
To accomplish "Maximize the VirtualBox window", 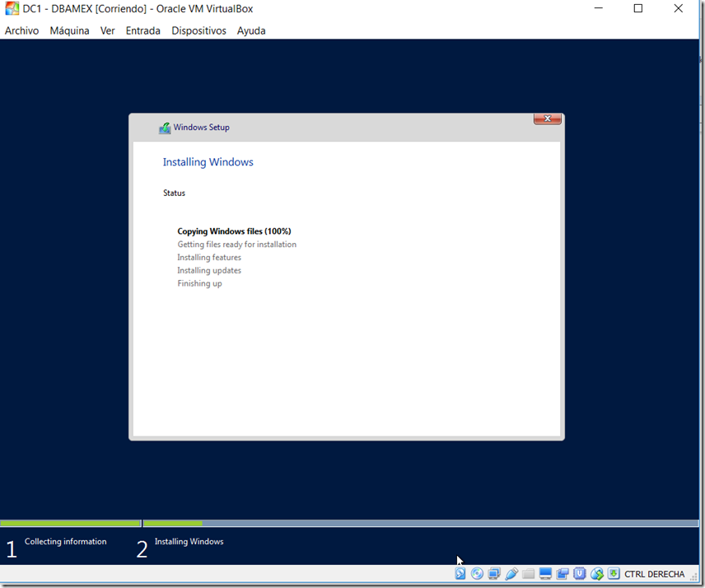I will [x=638, y=8].
